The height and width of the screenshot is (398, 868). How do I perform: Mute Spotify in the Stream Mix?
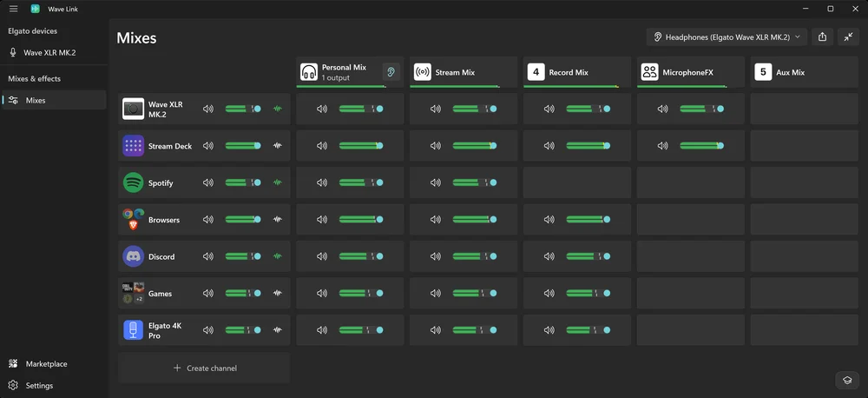435,182
